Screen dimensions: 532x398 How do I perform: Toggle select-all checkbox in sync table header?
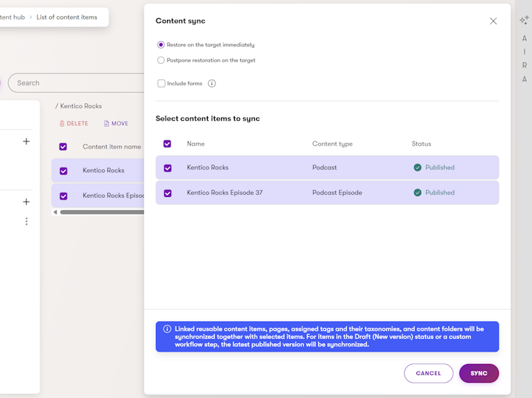click(167, 144)
